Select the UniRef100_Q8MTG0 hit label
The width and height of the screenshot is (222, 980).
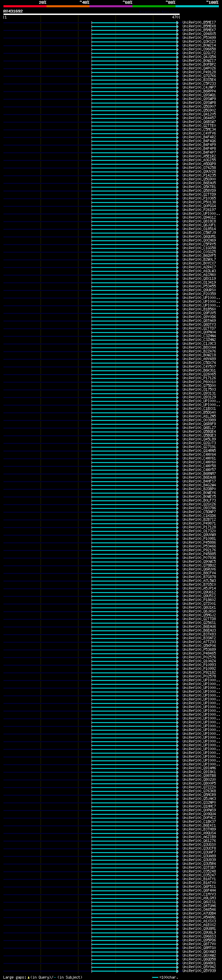(x=199, y=948)
